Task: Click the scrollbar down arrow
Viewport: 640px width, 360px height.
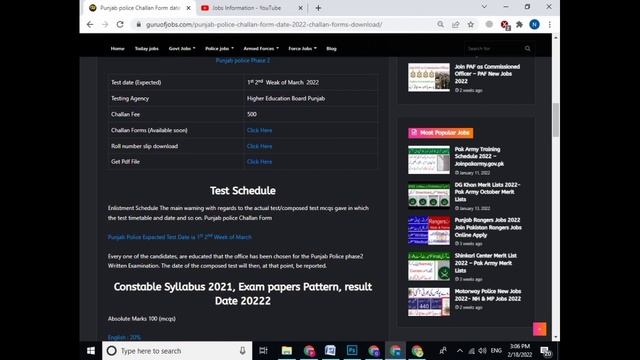Action: pos(556,338)
